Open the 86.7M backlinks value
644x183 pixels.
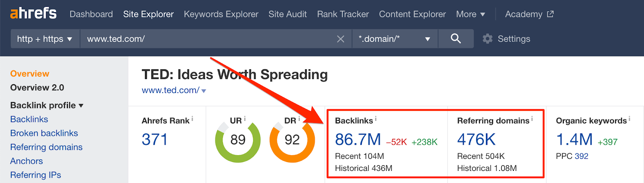click(358, 139)
